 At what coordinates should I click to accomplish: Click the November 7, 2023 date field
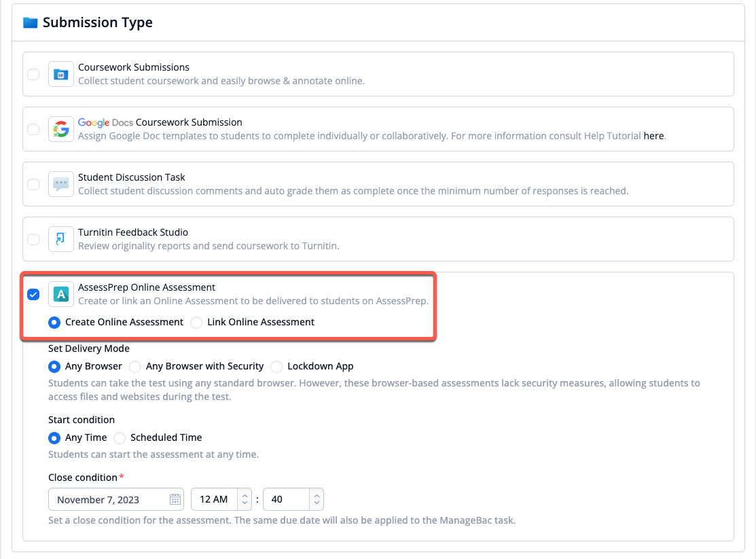click(x=115, y=499)
